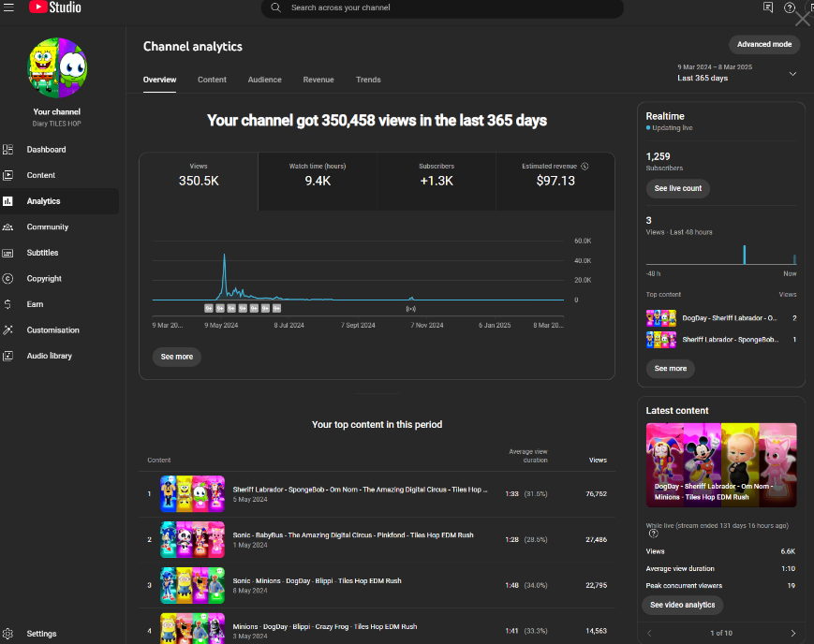Open Customisation wand icon
Screen dimensions: 814x644
7,330
